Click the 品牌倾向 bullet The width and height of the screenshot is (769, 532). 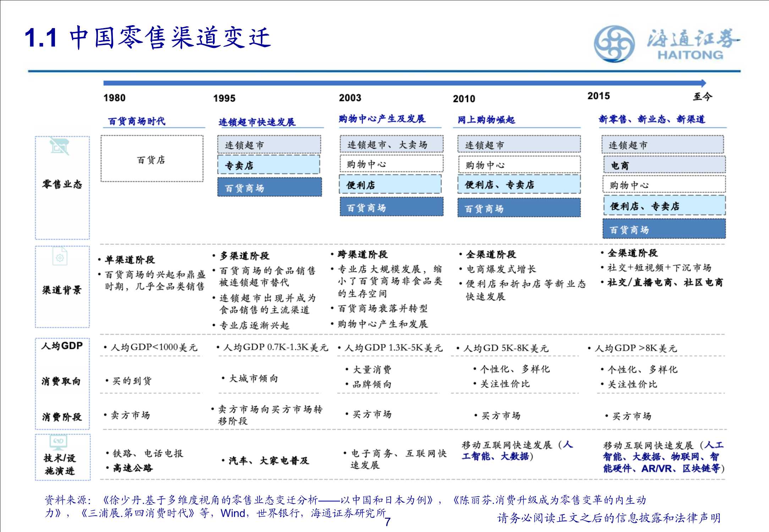pyautogui.click(x=368, y=384)
